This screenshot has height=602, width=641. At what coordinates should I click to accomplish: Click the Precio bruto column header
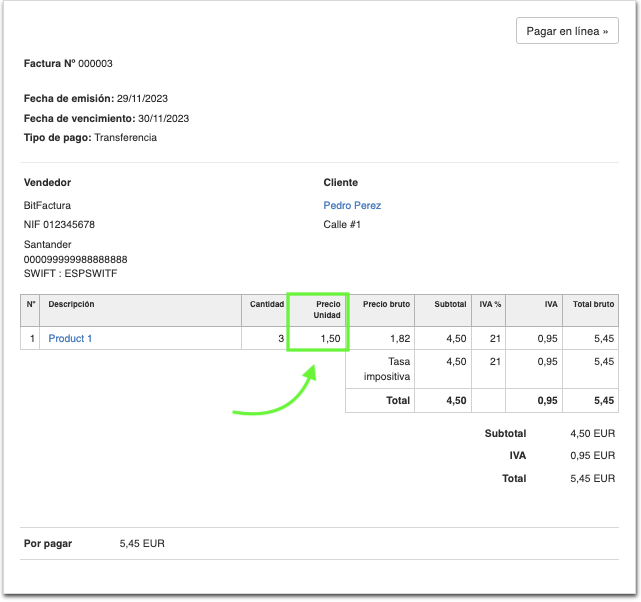(387, 304)
